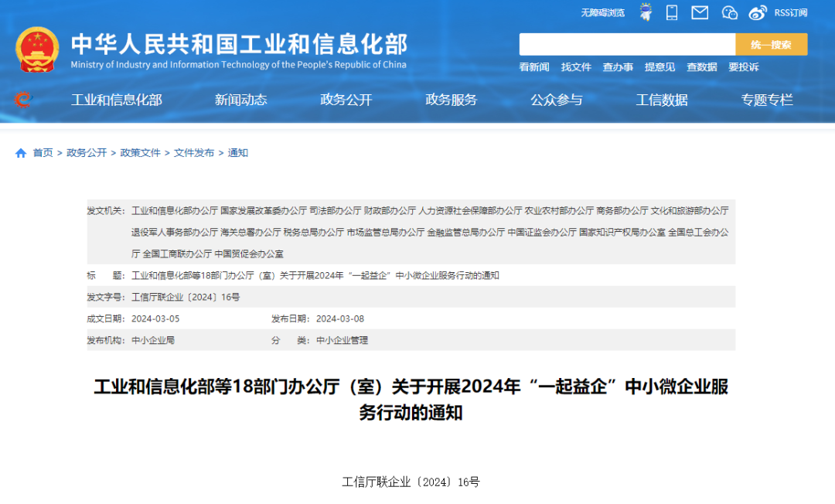The image size is (835, 504).
Task: Click the 要投诉 quick link
Action: [743, 67]
